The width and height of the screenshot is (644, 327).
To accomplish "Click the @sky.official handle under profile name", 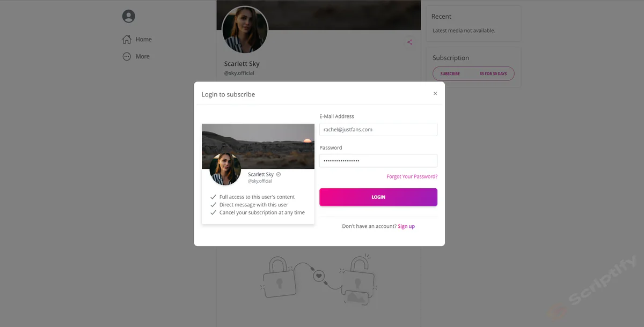I will (x=239, y=73).
